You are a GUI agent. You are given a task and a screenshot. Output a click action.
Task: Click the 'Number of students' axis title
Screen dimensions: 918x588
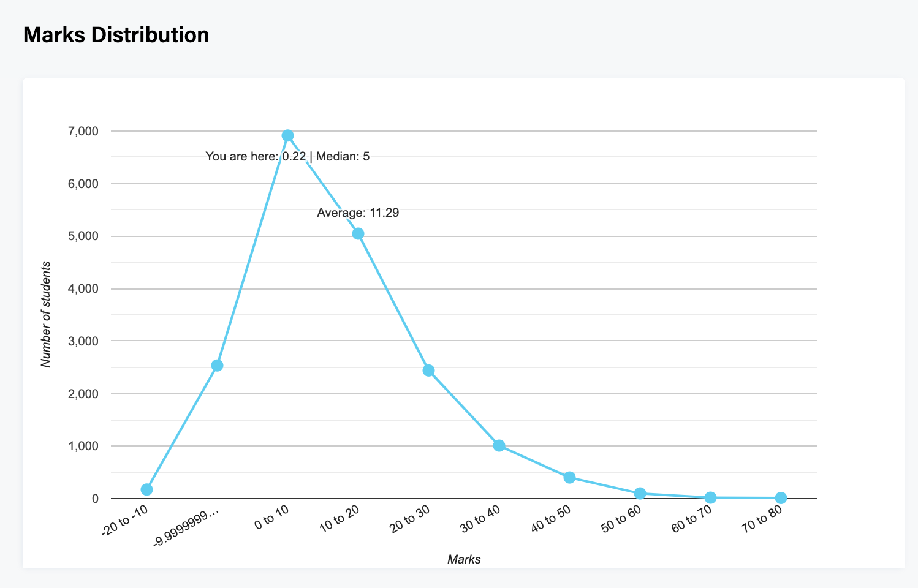pyautogui.click(x=46, y=314)
